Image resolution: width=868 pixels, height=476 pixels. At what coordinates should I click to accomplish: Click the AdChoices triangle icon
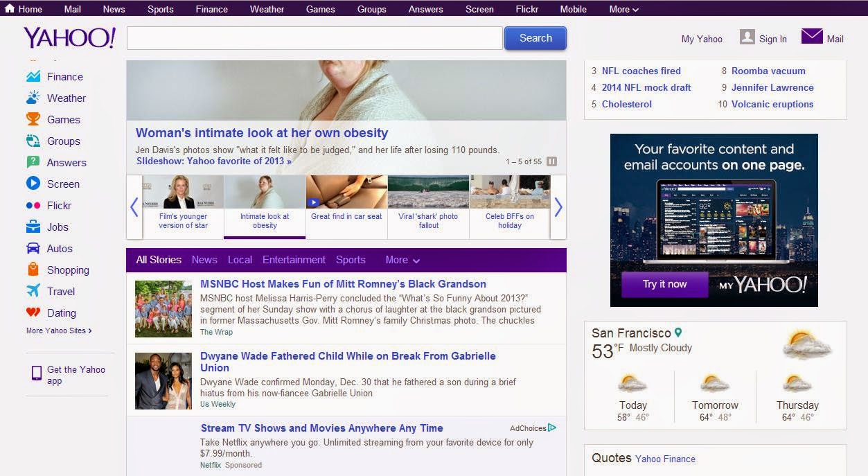coord(552,427)
